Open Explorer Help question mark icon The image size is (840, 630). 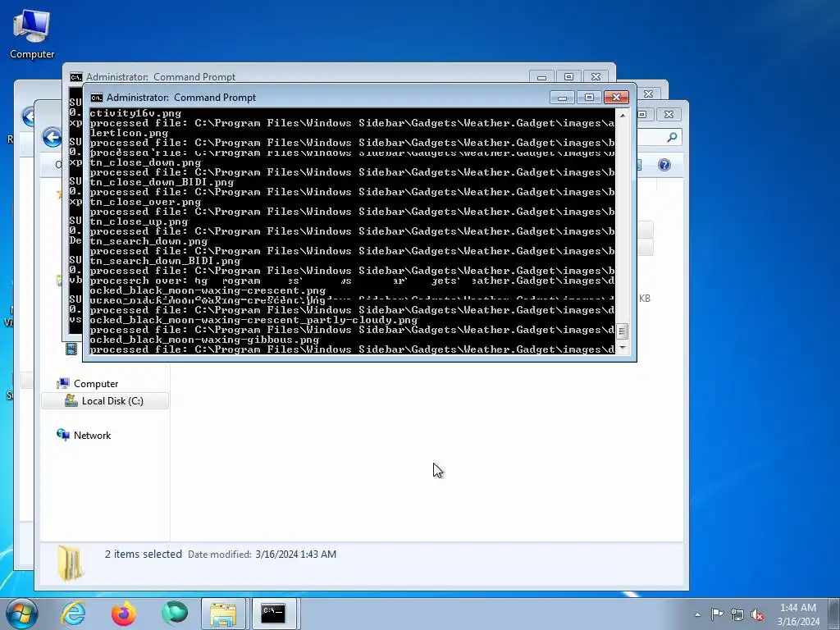[x=664, y=164]
